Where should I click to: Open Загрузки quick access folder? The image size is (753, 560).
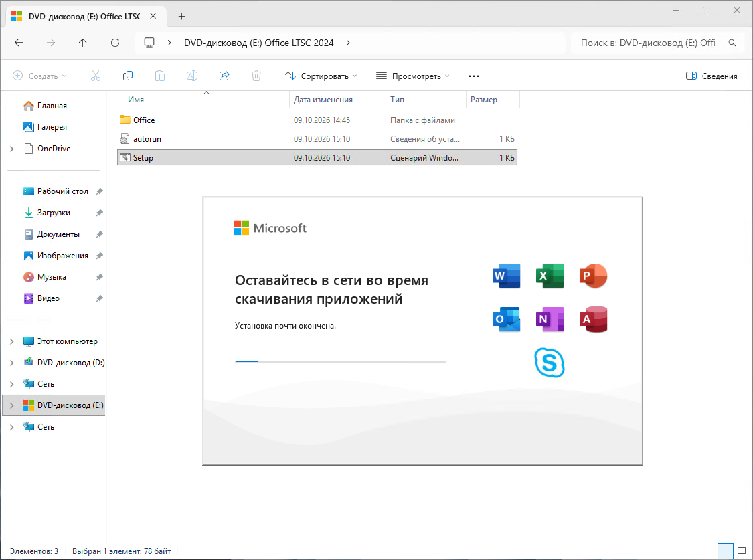point(54,213)
